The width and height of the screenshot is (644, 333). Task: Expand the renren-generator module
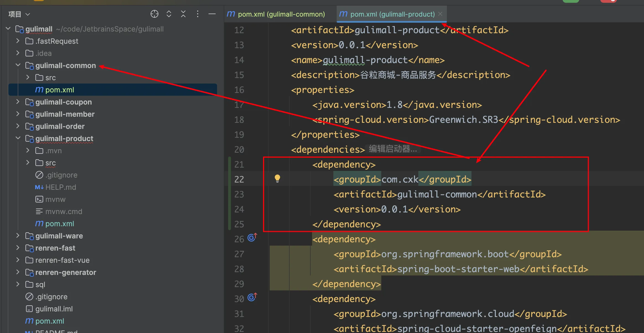(x=18, y=272)
